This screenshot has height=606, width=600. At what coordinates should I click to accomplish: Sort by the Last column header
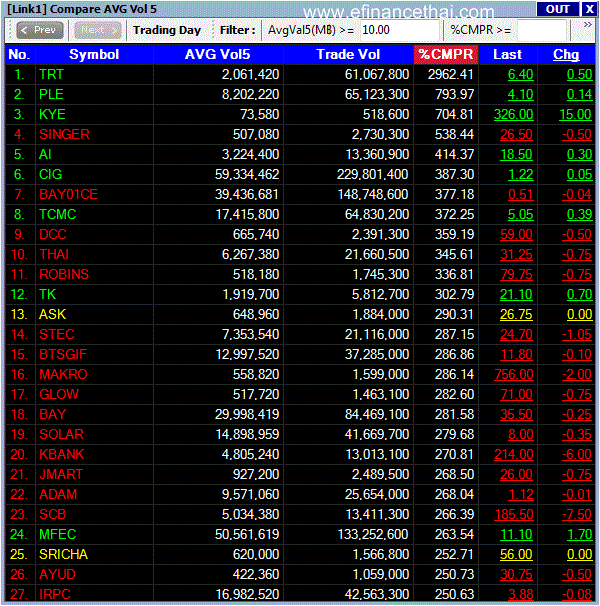click(x=507, y=54)
